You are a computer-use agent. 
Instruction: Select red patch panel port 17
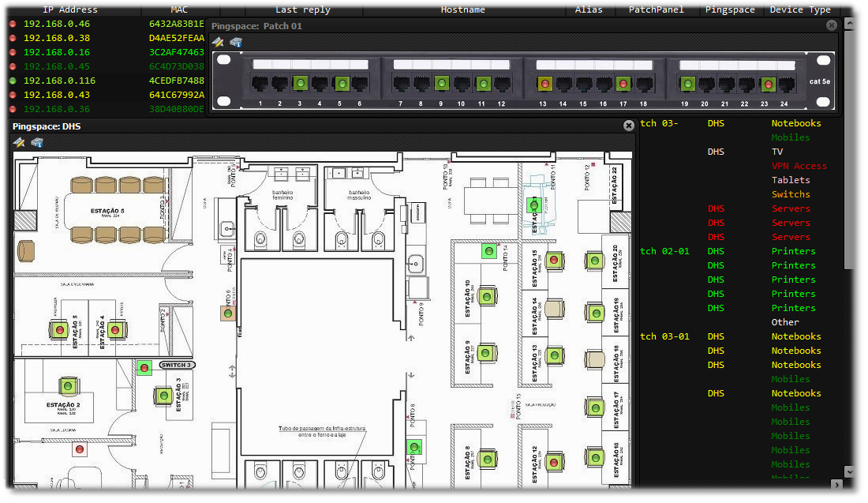pyautogui.click(x=623, y=84)
